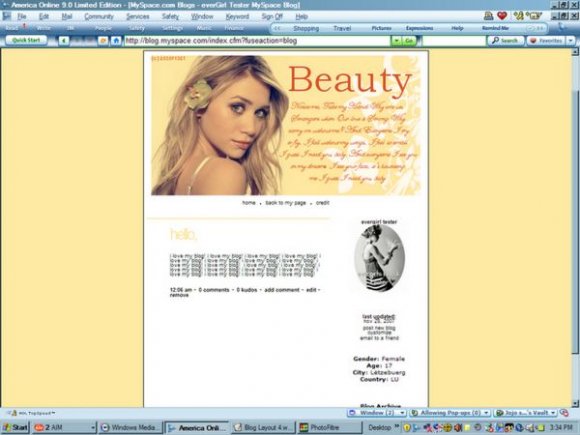
Task: Click the email to a friend link
Action: pos(379,338)
